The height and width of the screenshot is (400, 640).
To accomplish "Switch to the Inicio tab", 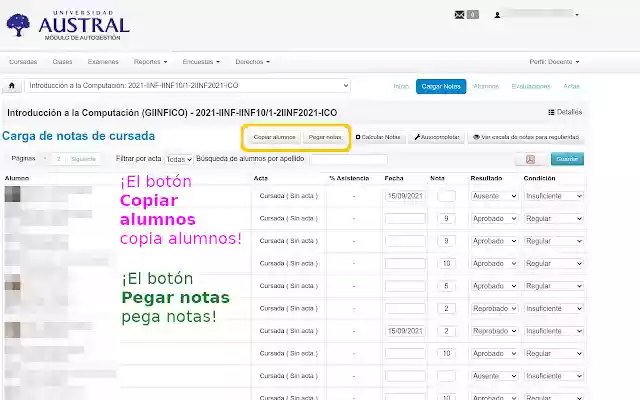I will [x=401, y=87].
